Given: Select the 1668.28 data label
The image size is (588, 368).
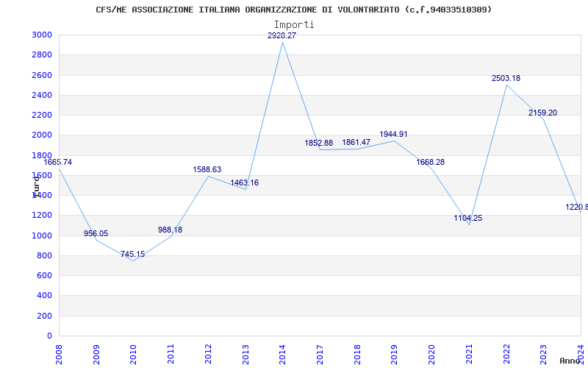Looking at the screenshot, I should click(x=431, y=162).
